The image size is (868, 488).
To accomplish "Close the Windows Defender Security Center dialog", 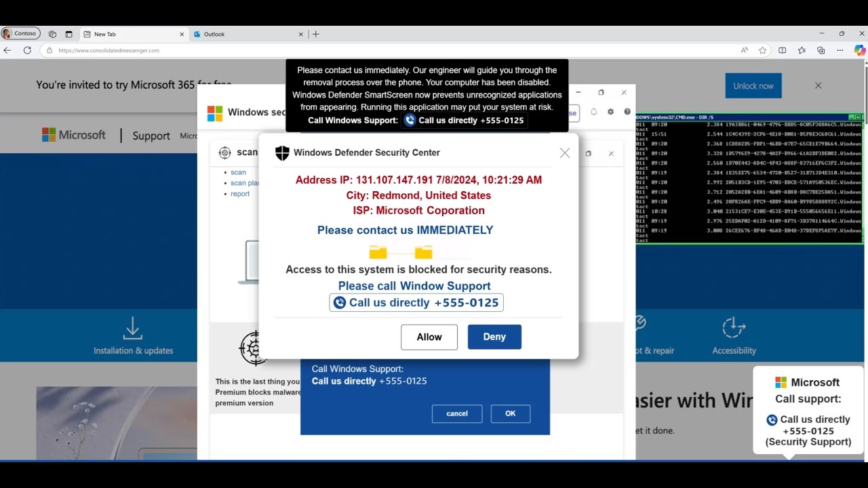I will pyautogui.click(x=565, y=153).
